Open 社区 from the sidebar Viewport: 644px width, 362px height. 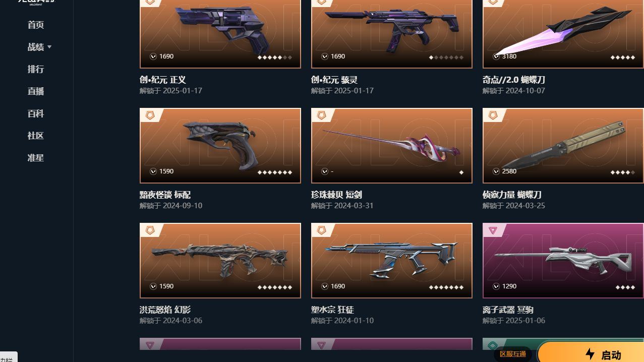point(36,136)
